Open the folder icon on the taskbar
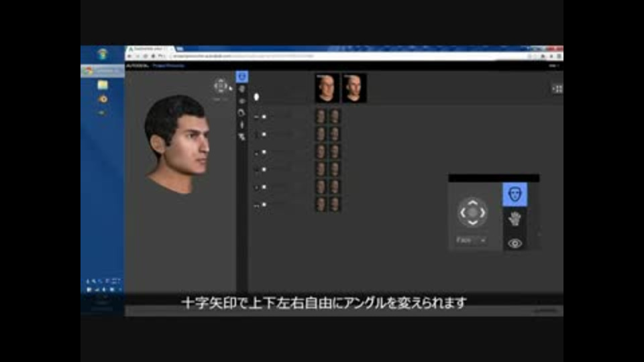 coord(103,85)
